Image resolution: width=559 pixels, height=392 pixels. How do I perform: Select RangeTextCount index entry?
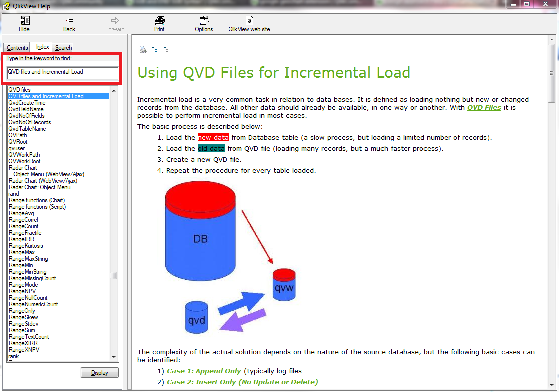point(29,337)
